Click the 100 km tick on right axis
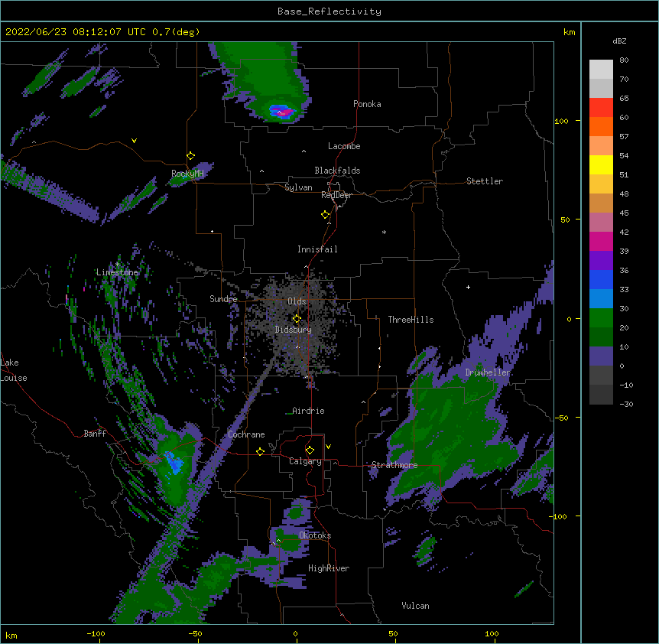 tap(561, 121)
